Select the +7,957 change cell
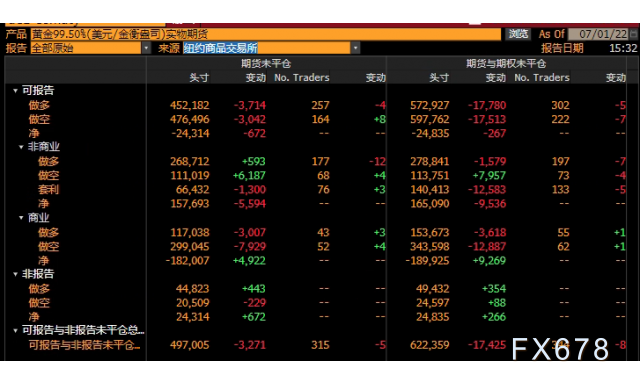The image size is (640, 385). tap(489, 176)
